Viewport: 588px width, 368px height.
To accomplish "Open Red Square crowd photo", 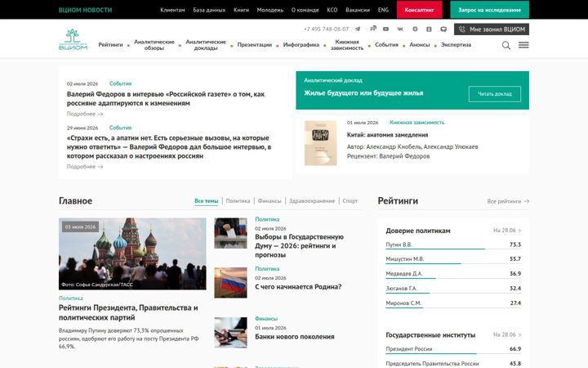I will (132, 254).
